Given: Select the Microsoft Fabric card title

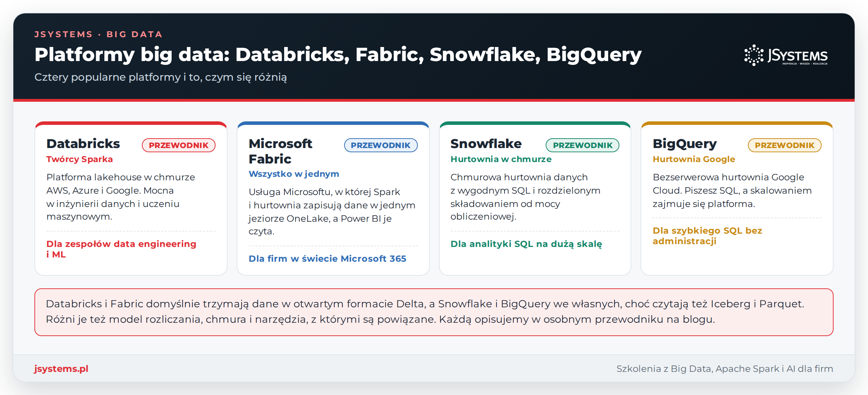Looking at the screenshot, I should (x=280, y=151).
